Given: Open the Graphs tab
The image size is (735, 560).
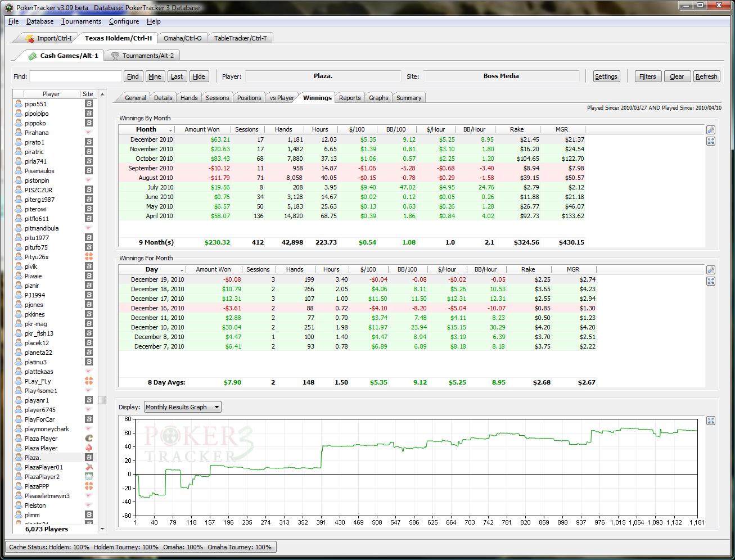Looking at the screenshot, I should pos(378,98).
